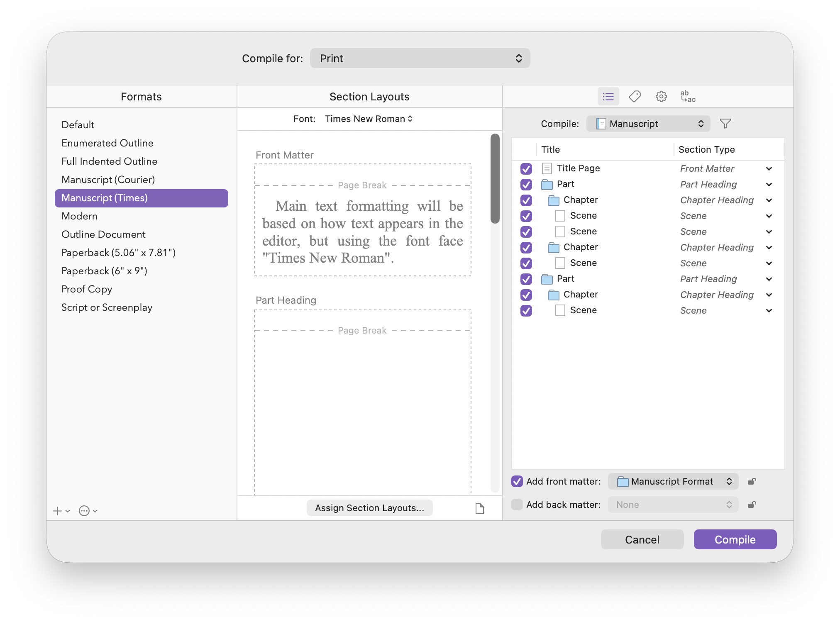Screen dimensions: 840x624
Task: Click the Section Layouts vertical scrollbar
Action: point(495,178)
